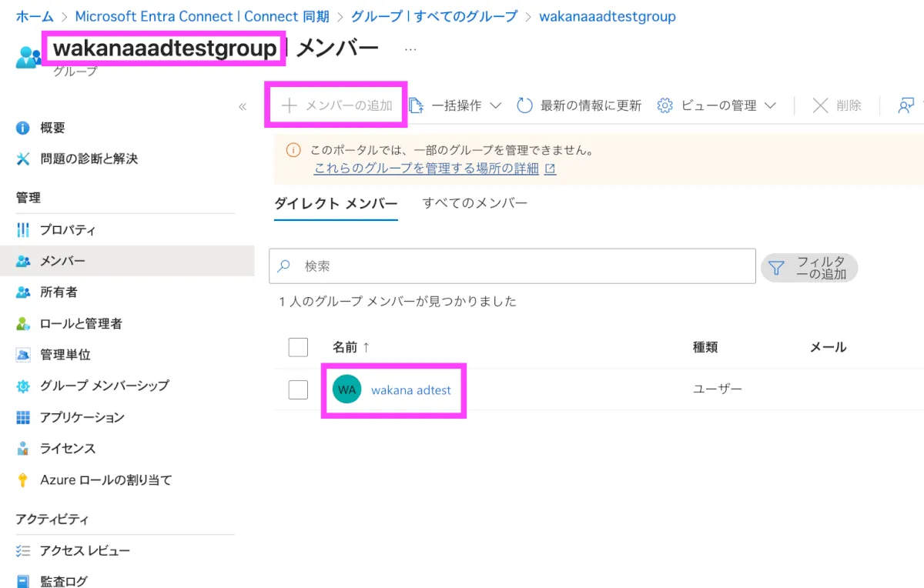The width and height of the screenshot is (924, 588).
Task: Click the 検索 search input field
Action: click(x=512, y=266)
